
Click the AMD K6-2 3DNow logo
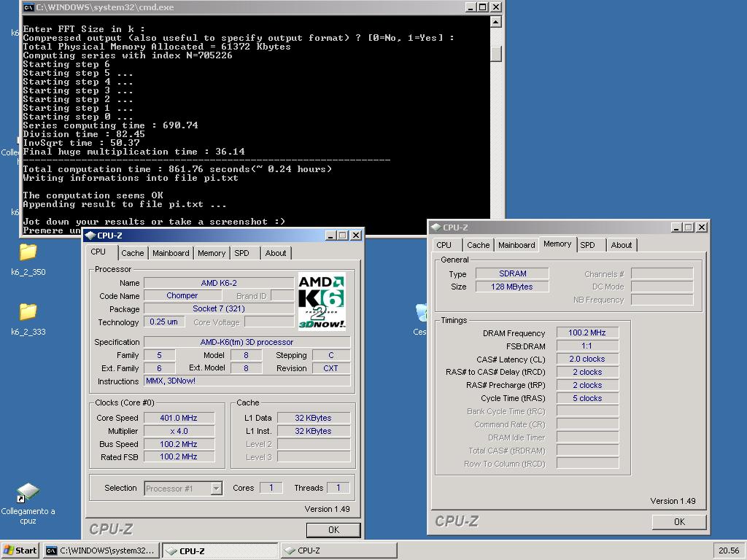[322, 301]
